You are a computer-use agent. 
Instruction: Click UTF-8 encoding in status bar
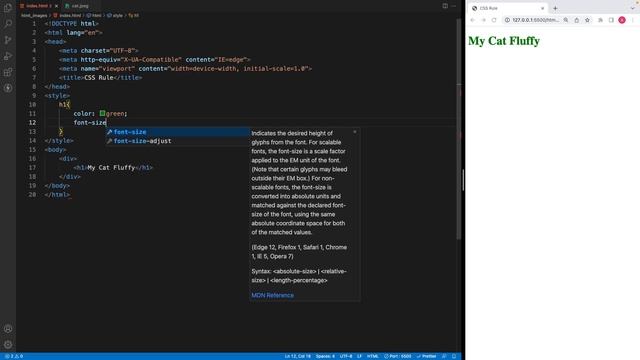click(x=346, y=356)
